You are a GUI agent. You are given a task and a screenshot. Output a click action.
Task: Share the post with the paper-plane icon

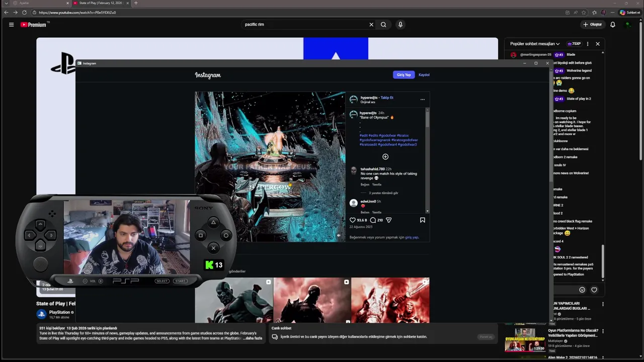(388, 220)
